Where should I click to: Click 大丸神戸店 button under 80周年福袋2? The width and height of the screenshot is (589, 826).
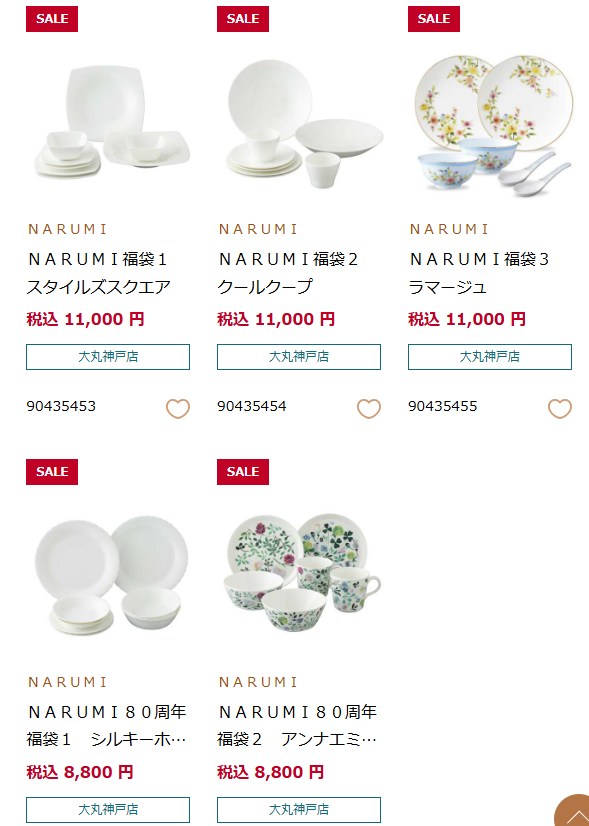[299, 810]
